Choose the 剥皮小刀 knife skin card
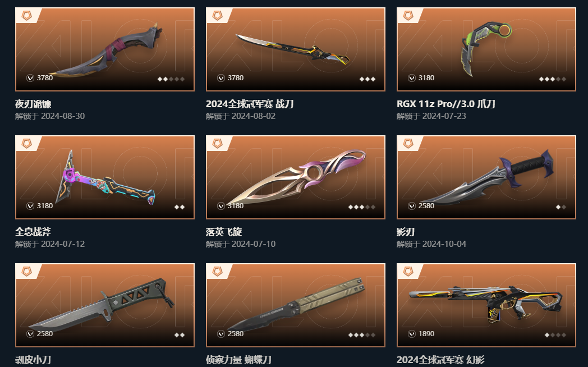 coord(104,305)
